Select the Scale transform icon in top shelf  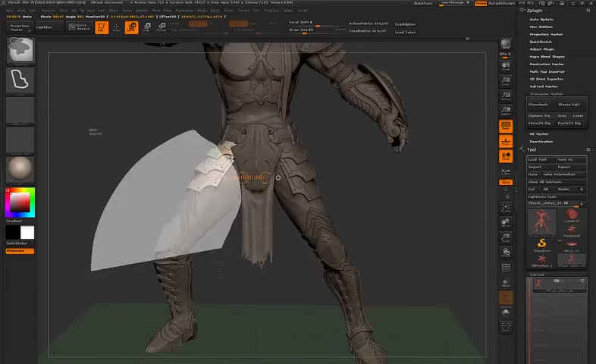[146, 27]
